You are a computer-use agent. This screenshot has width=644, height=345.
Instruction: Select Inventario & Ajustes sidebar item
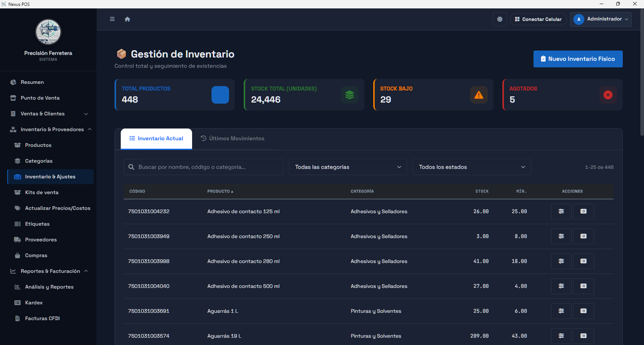pyautogui.click(x=50, y=177)
